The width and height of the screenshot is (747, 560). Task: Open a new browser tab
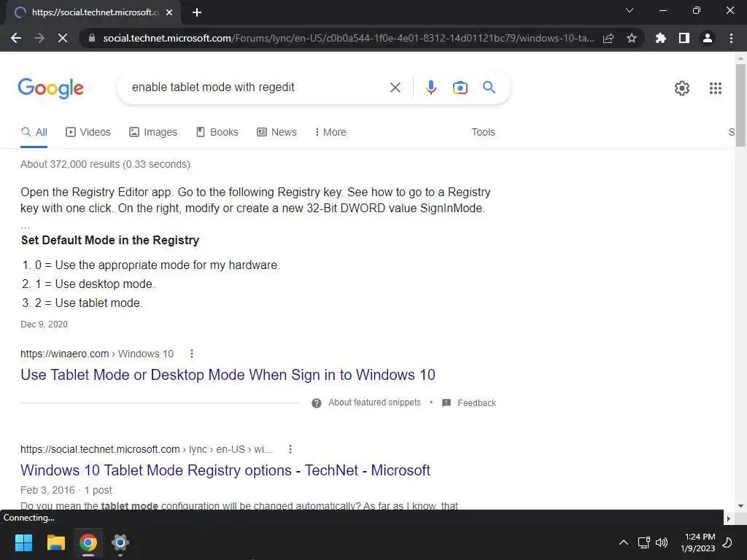coord(197,12)
